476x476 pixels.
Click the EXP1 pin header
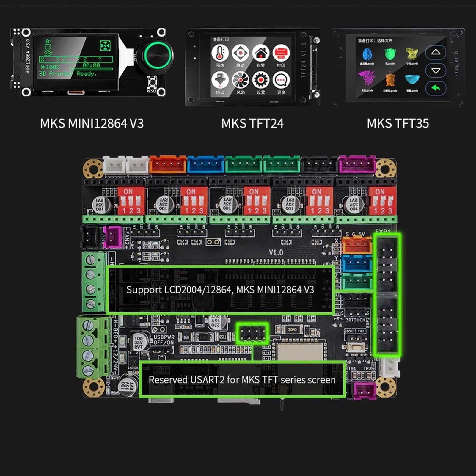point(387,264)
